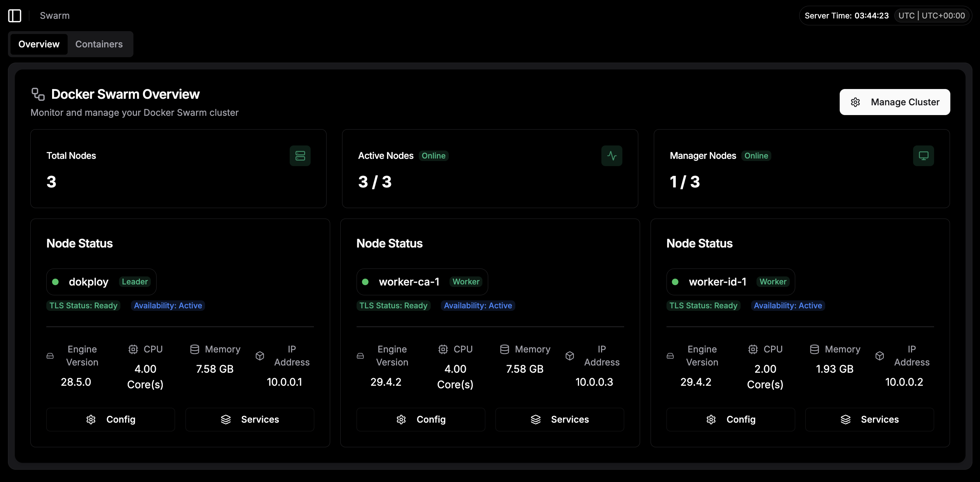Click the Memory database icon for dokploy
This screenshot has width=980, height=482.
195,349
